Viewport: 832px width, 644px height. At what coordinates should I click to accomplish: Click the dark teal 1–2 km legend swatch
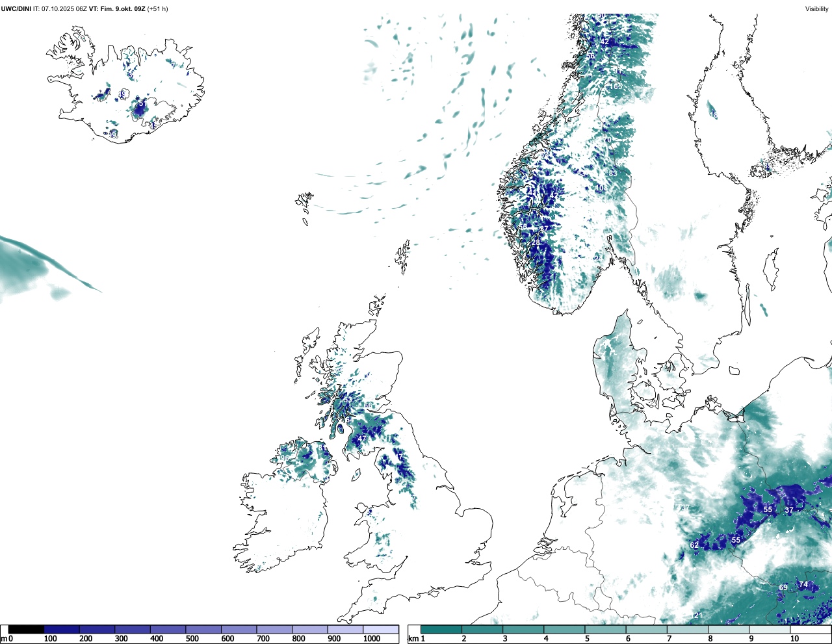click(x=441, y=630)
